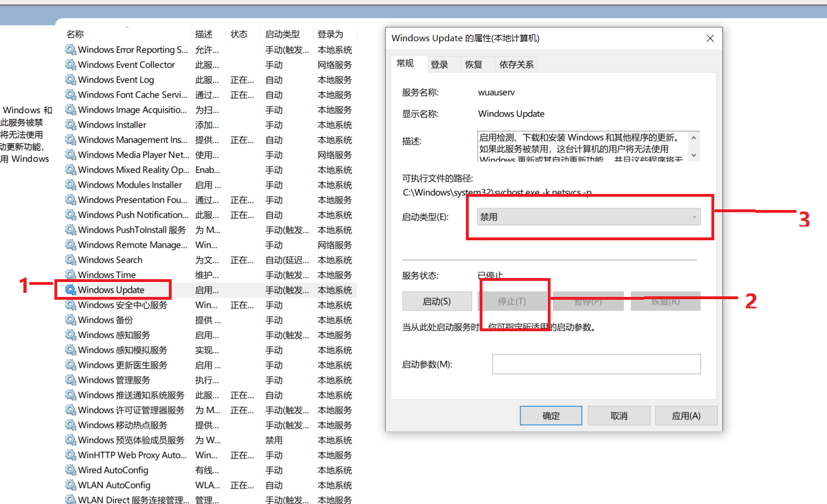
Task: Click gear icon beside Windows Installer
Action: tap(70, 125)
